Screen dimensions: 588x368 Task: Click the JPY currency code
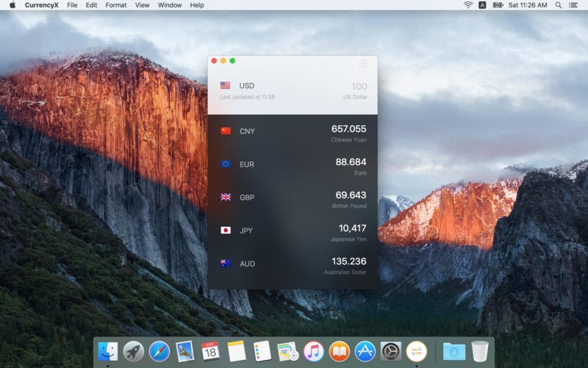pos(246,230)
